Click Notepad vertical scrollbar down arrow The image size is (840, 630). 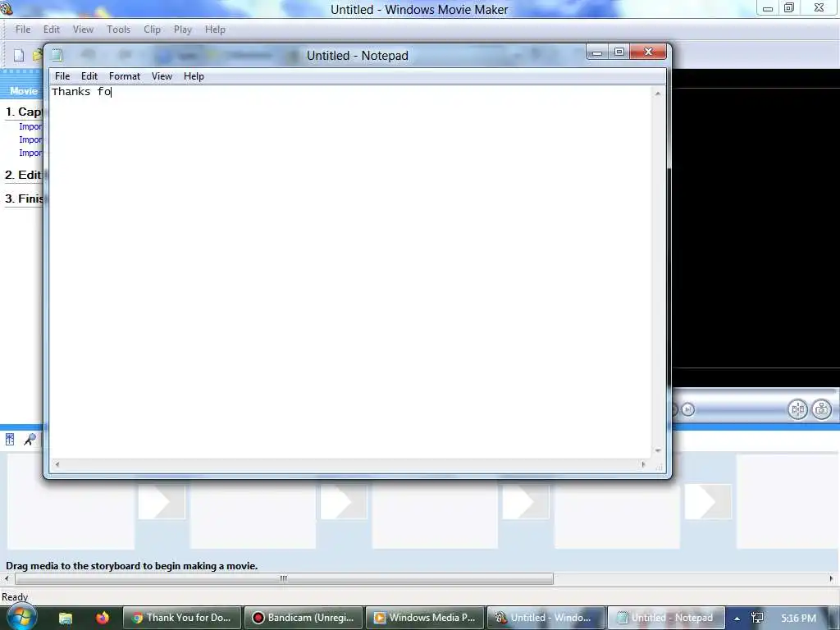[x=658, y=450]
